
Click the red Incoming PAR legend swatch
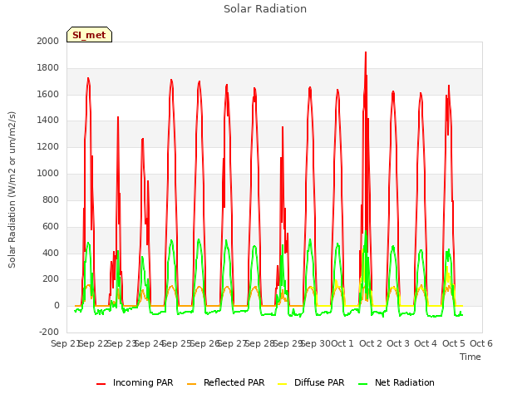pyautogui.click(x=101, y=384)
